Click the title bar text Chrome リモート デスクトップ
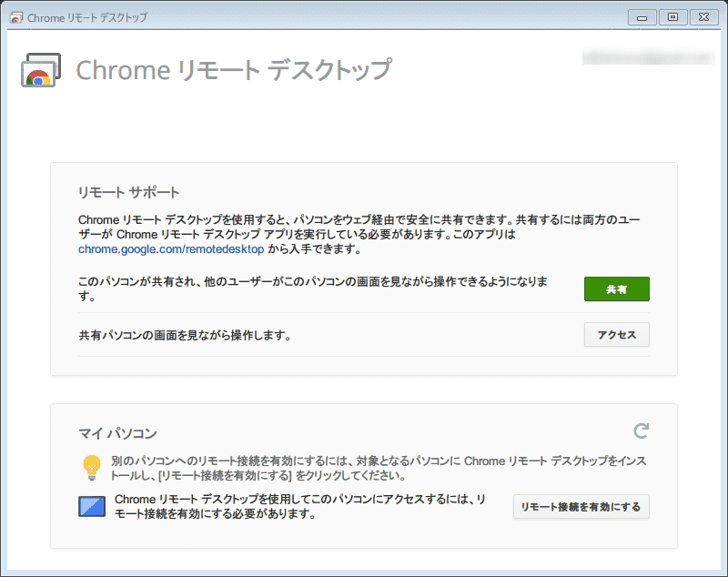 (x=87, y=17)
